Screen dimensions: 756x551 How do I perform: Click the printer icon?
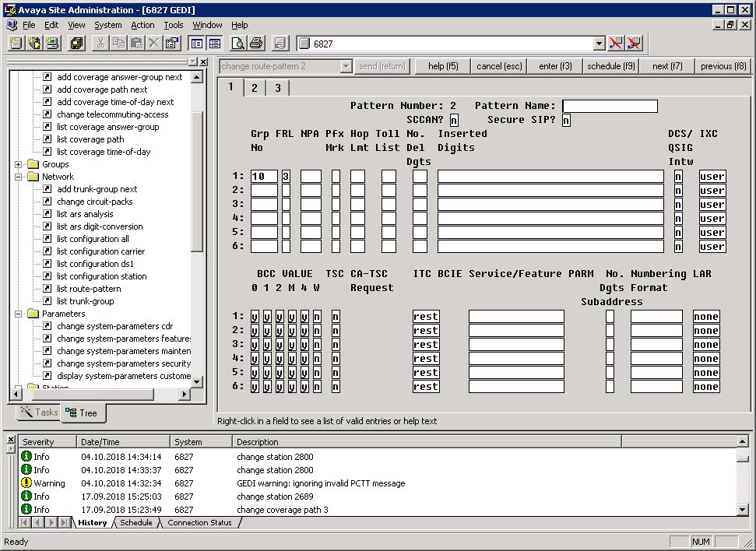pos(256,44)
